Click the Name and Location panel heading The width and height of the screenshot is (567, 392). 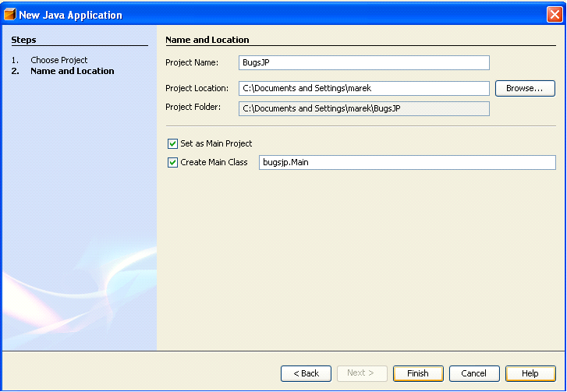[207, 40]
